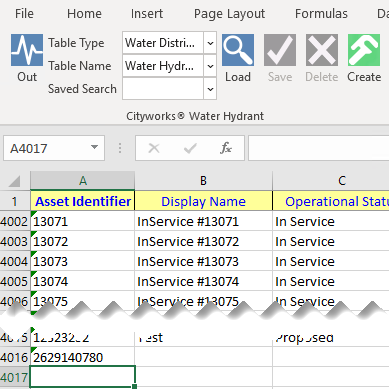This screenshot has width=389, height=389.
Task: Click the Display Name header cell
Action: [x=203, y=201]
